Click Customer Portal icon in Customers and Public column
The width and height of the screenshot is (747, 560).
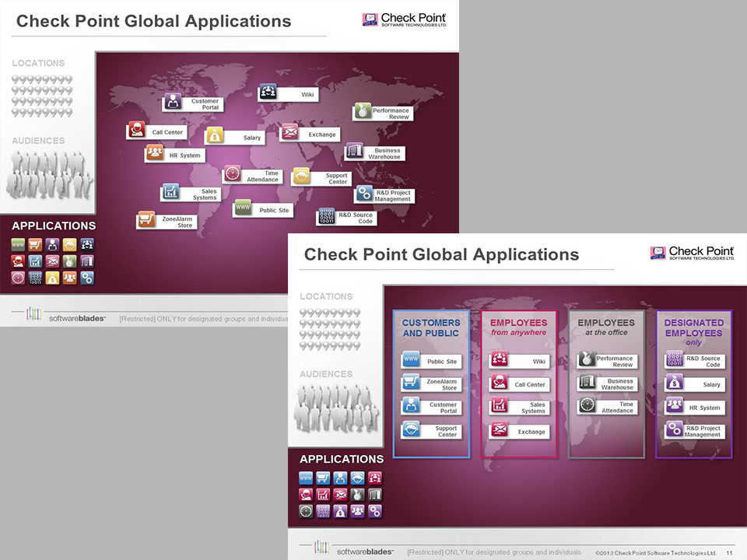pos(411,404)
